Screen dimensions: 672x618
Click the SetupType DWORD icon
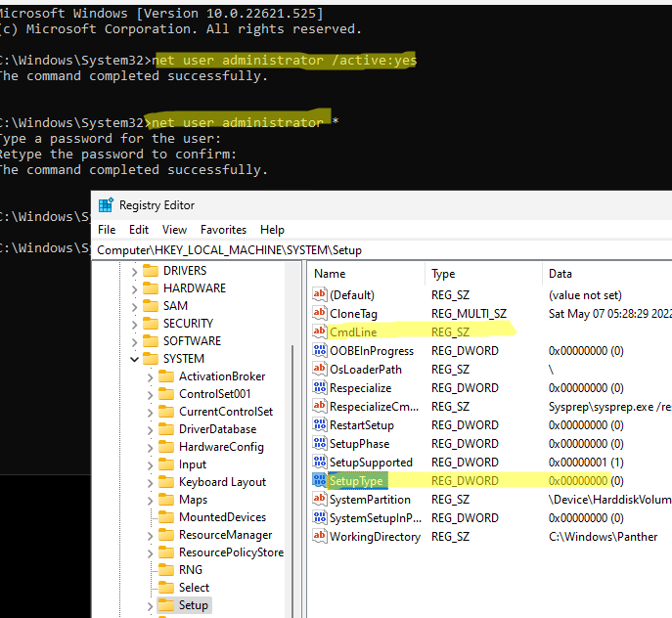point(319,480)
